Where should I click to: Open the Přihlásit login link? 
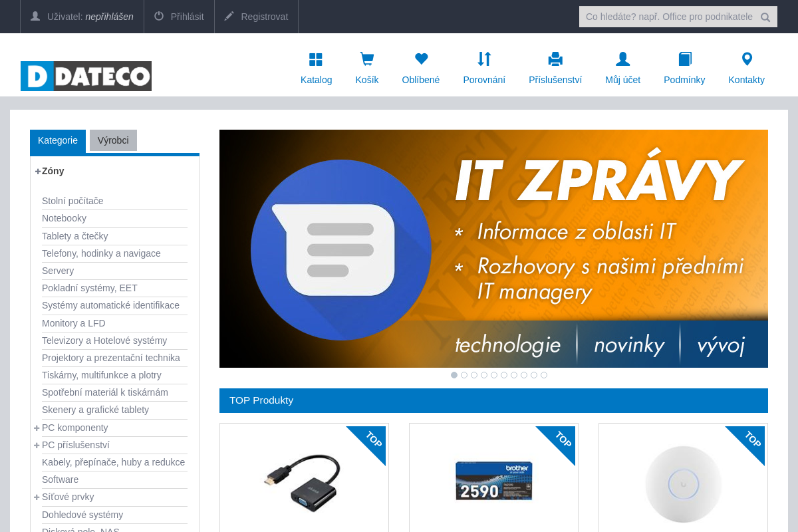tap(187, 17)
